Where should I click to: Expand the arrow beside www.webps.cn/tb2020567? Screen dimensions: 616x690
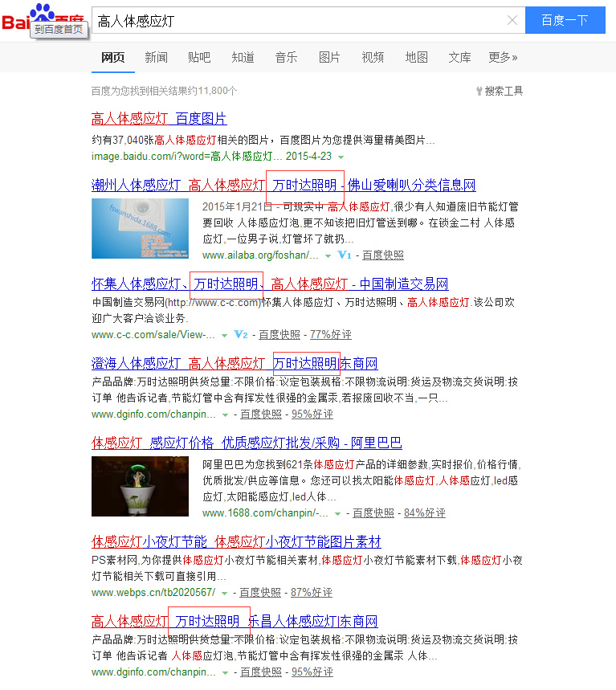(224, 593)
